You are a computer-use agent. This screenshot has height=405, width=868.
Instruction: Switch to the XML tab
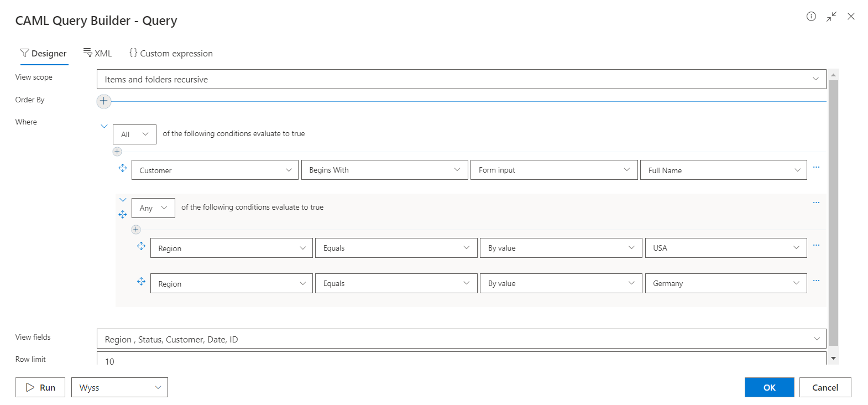[x=97, y=54]
